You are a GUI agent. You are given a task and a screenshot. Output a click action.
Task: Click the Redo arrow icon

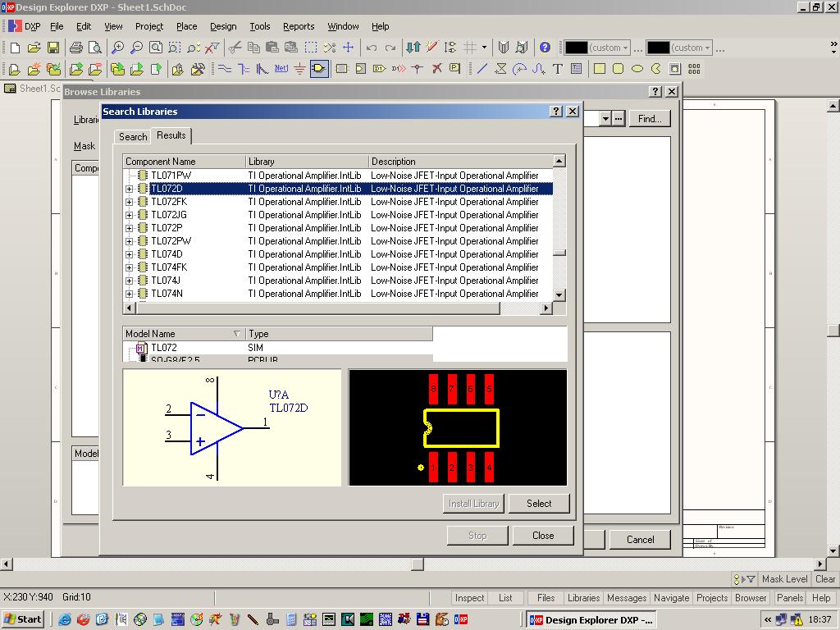(390, 48)
